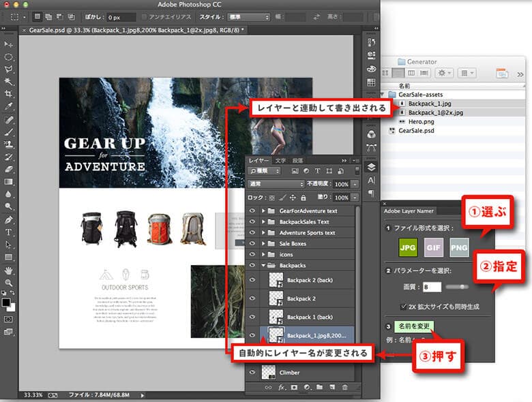Select the Gradient tool
Viewport: 532px width, 402px height.
click(x=8, y=182)
